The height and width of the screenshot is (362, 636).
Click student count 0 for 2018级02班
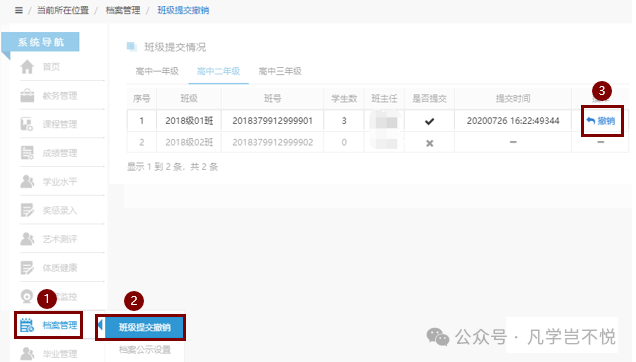pos(344,142)
